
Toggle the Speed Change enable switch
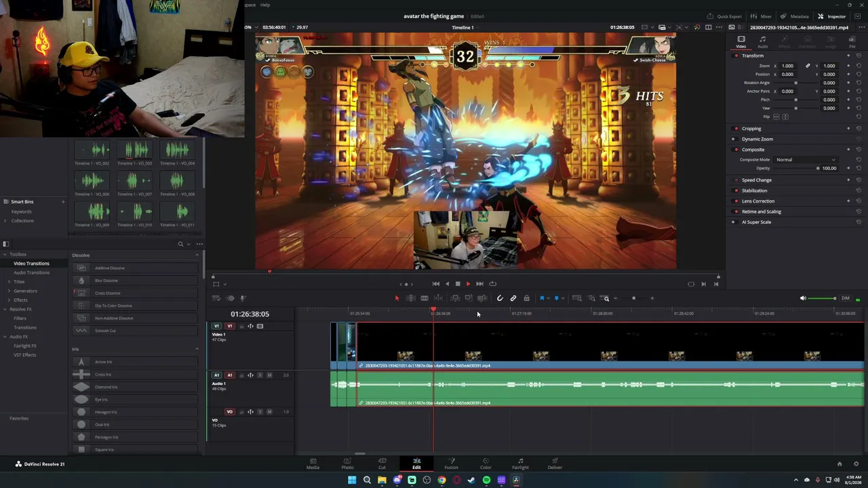click(736, 180)
